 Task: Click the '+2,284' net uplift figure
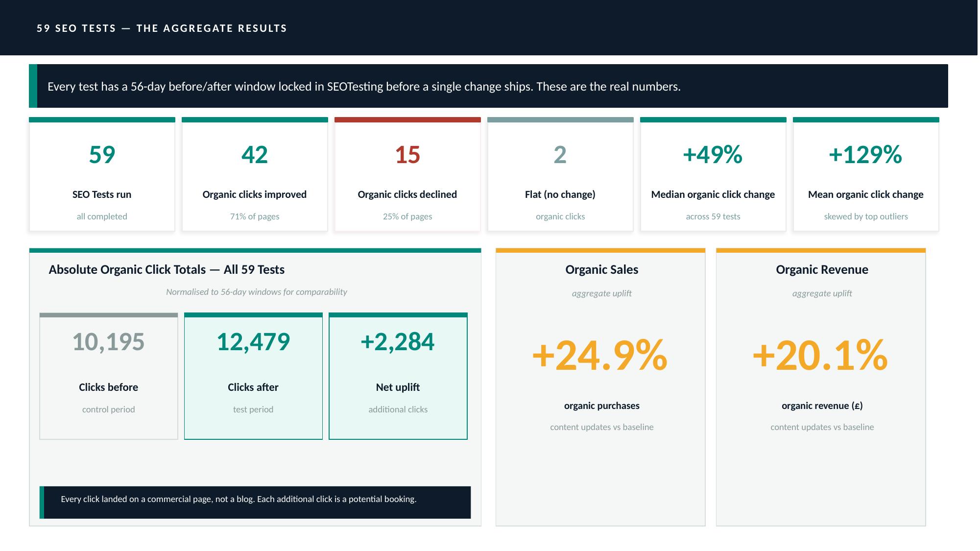point(398,342)
